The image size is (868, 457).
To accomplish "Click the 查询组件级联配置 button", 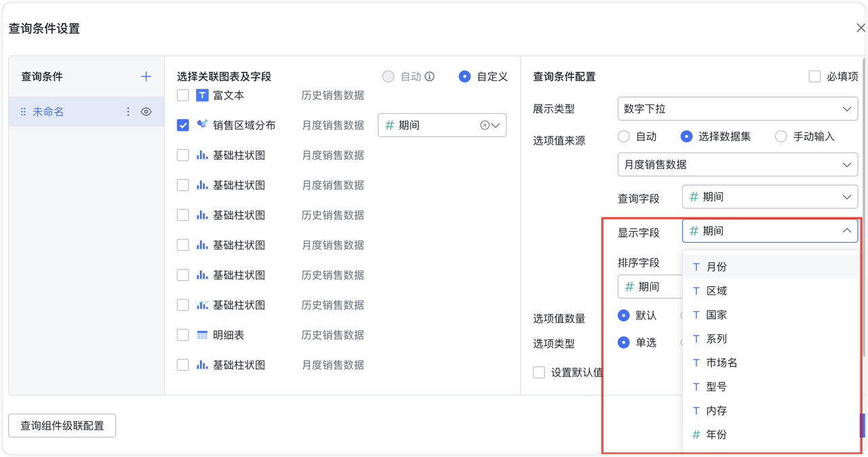I will click(62, 426).
